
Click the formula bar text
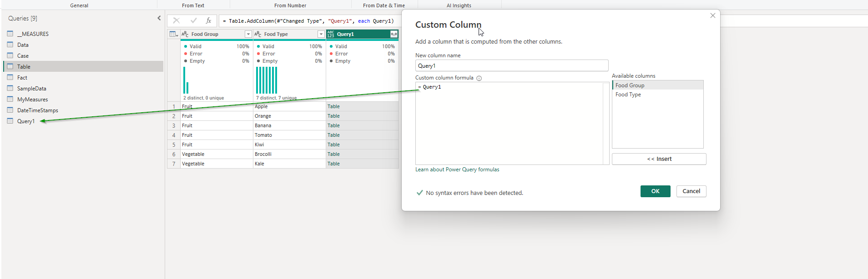pos(308,21)
